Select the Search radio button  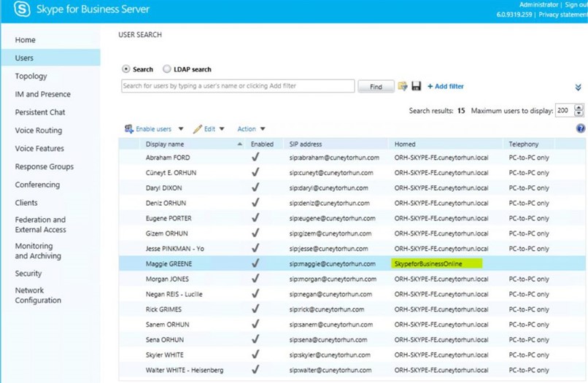point(126,69)
